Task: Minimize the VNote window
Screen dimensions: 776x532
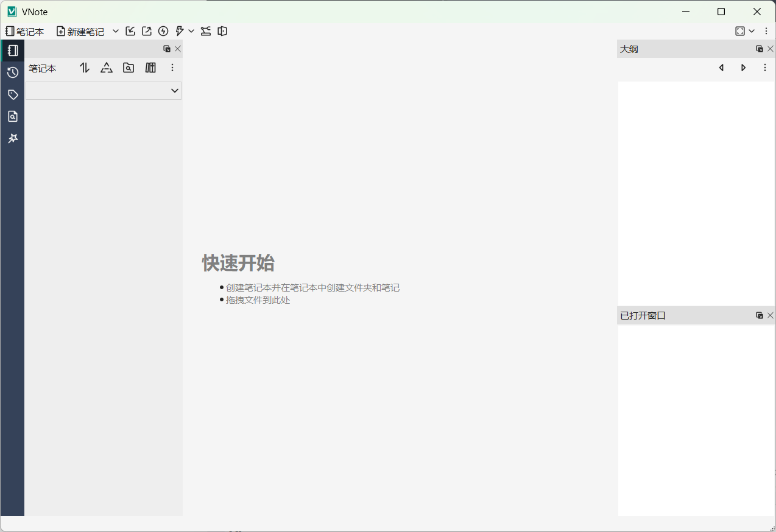Action: coord(686,12)
